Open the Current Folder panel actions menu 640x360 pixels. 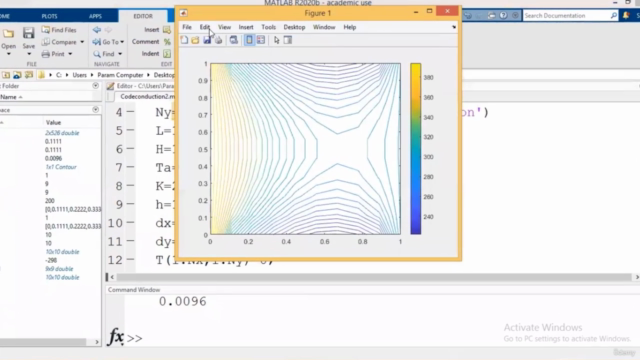coord(96,86)
